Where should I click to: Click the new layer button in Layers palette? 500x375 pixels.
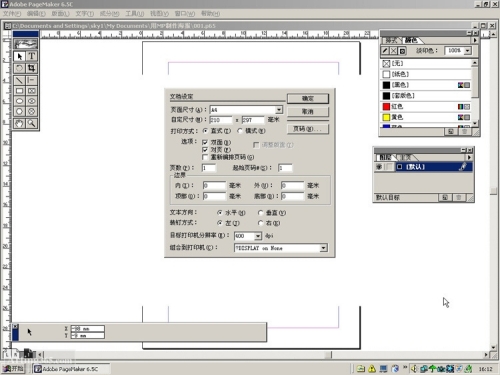[x=445, y=198]
